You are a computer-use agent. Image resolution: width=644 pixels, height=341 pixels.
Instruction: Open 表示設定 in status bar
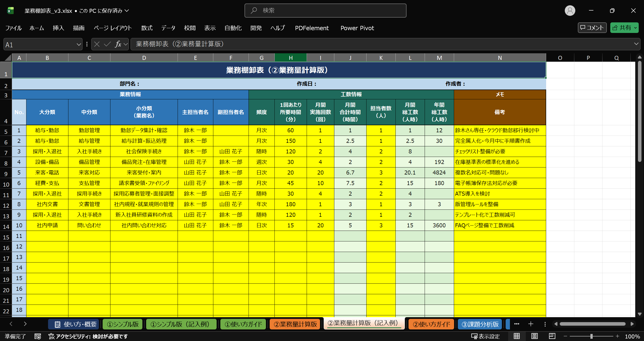click(x=486, y=336)
